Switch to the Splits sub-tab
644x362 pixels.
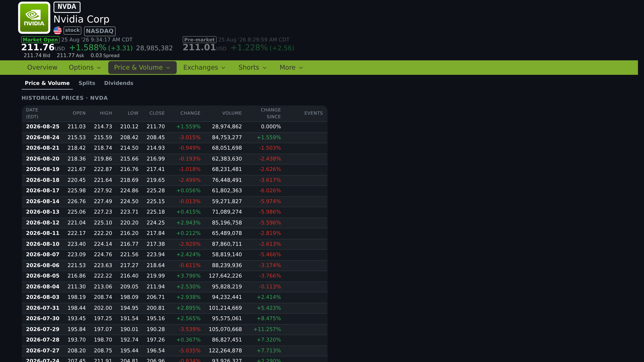[87, 83]
